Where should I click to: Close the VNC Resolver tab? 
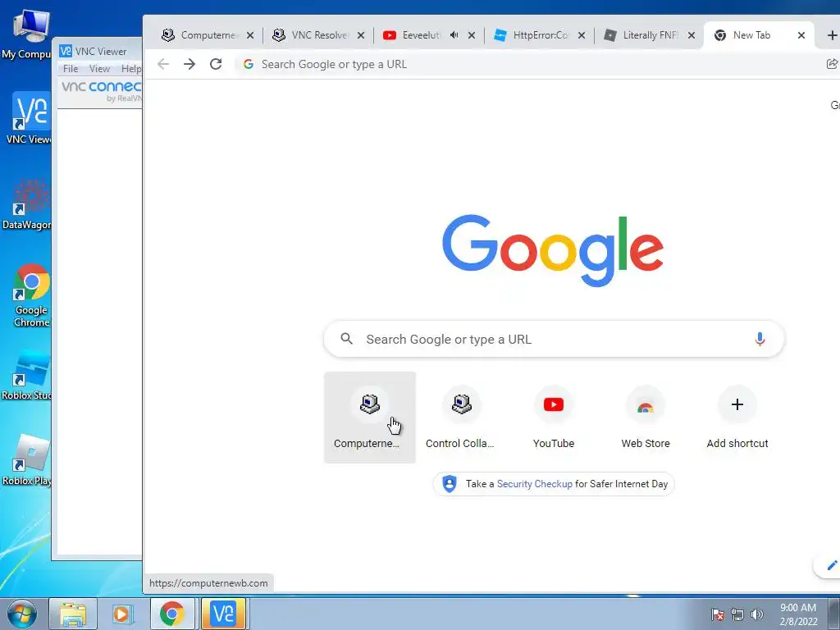[x=361, y=35]
